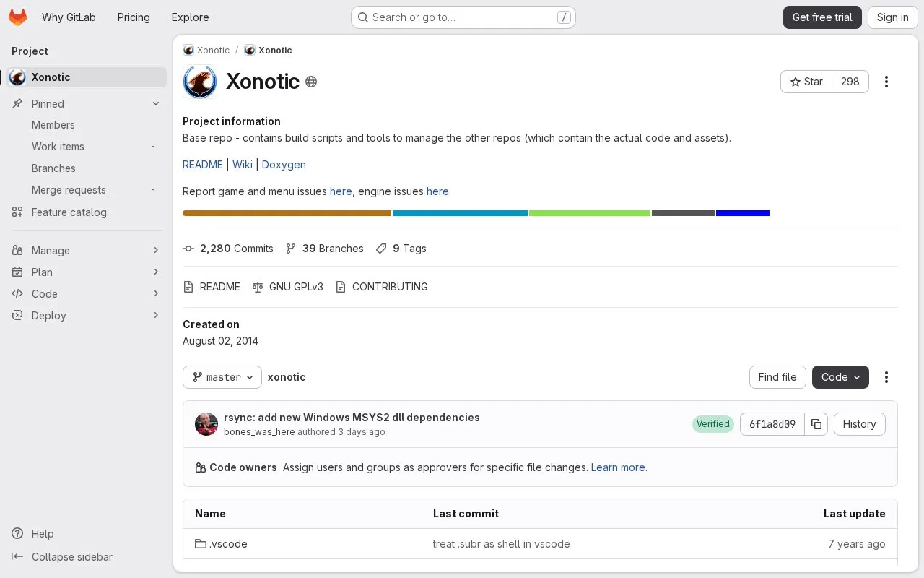The width and height of the screenshot is (924, 578).
Task: Focus the Search or go to field
Action: 463,17
